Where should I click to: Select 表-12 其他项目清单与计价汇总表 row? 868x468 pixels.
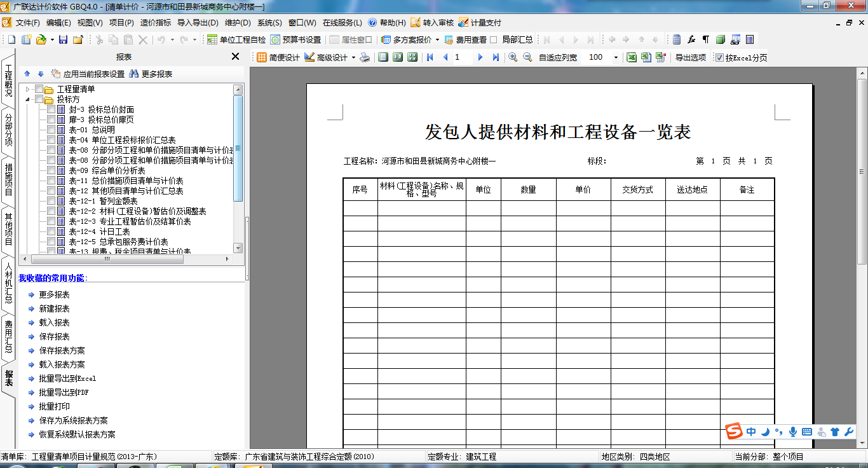click(x=126, y=191)
